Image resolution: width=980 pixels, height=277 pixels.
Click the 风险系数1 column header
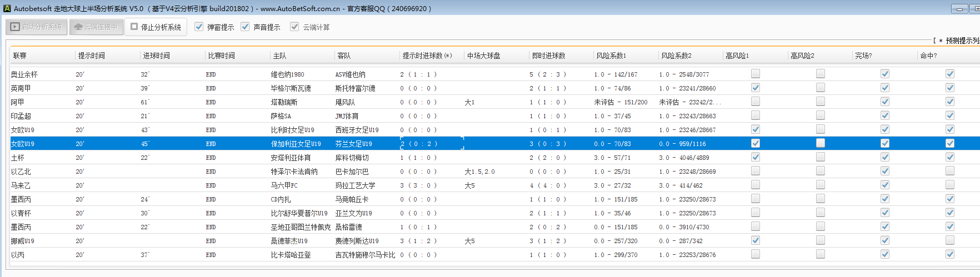(x=611, y=56)
